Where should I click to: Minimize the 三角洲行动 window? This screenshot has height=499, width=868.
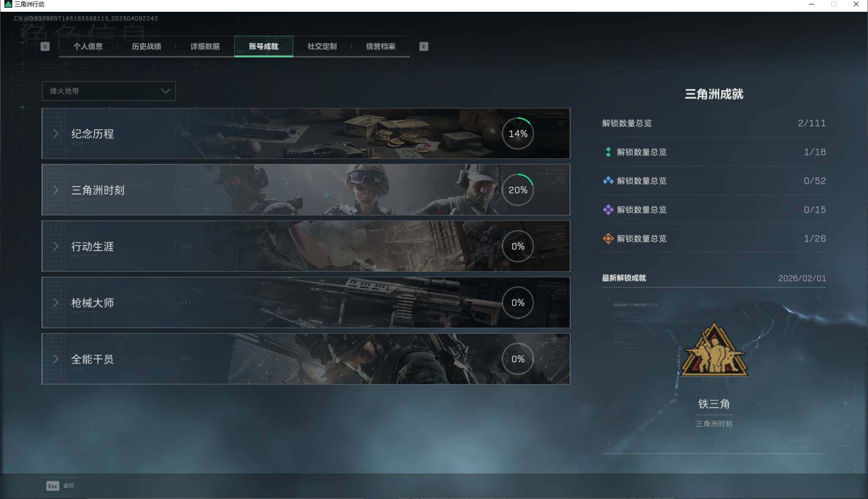812,4
